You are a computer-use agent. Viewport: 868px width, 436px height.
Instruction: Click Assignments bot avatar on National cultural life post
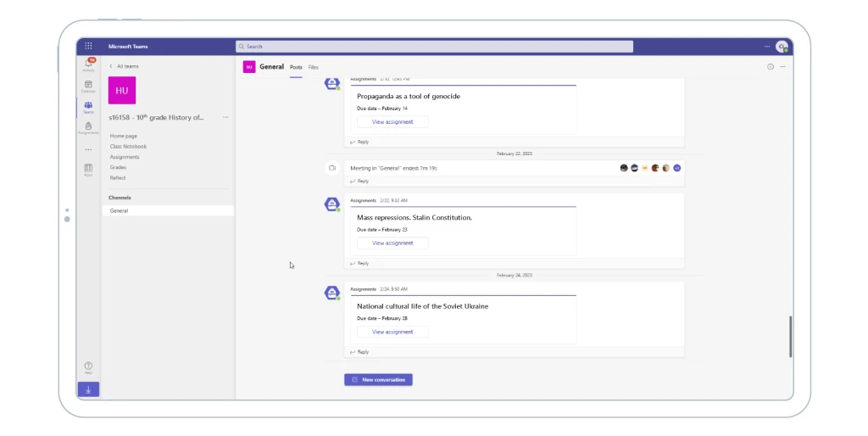332,293
